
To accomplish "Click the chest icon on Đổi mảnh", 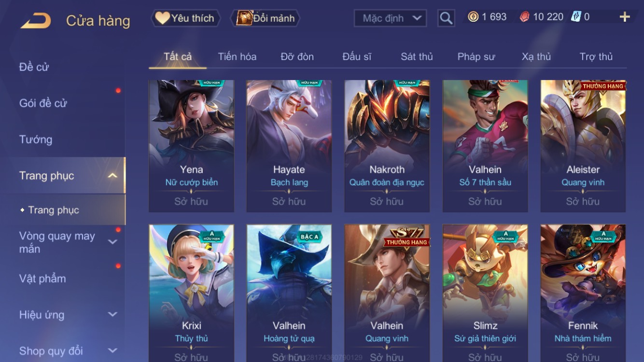I will coord(244,18).
